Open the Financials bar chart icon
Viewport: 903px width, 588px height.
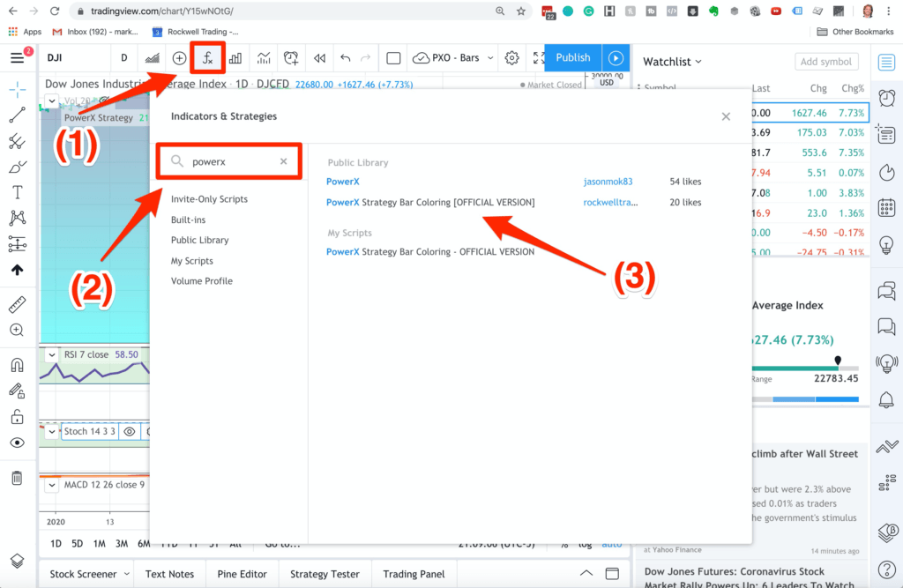tap(235, 58)
